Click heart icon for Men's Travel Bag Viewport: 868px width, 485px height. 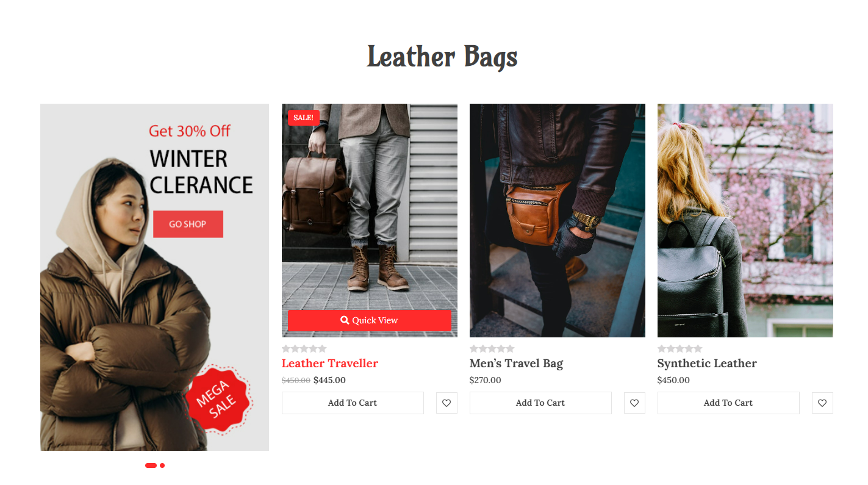tap(634, 403)
